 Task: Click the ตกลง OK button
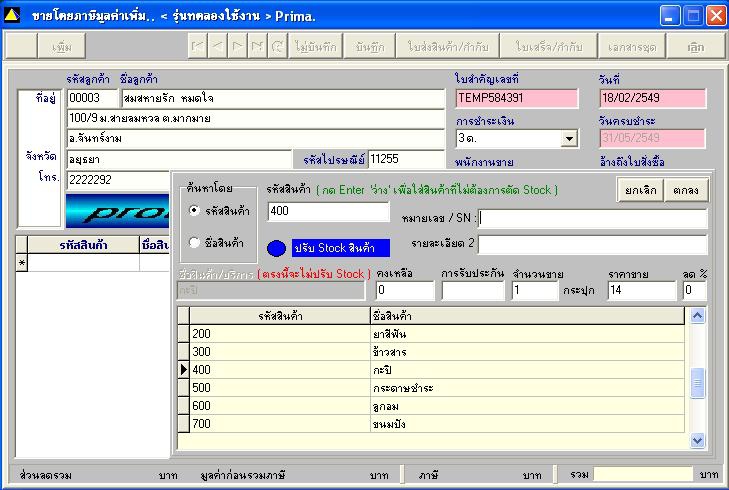(x=685, y=189)
